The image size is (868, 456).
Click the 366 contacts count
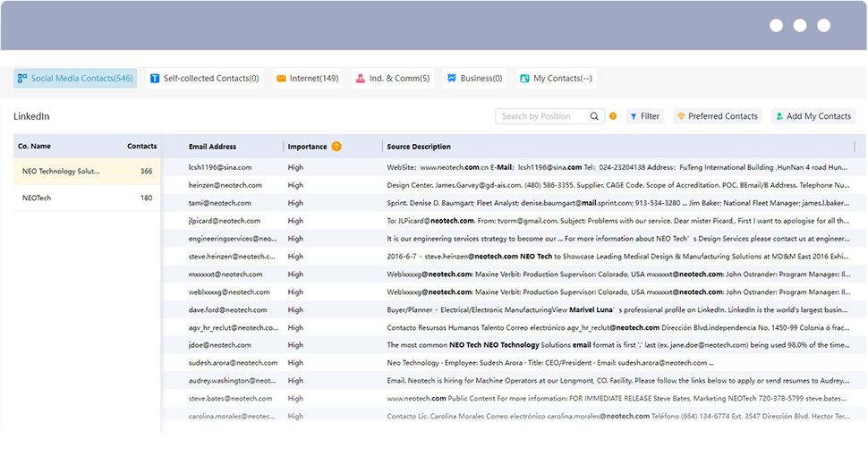[146, 172]
